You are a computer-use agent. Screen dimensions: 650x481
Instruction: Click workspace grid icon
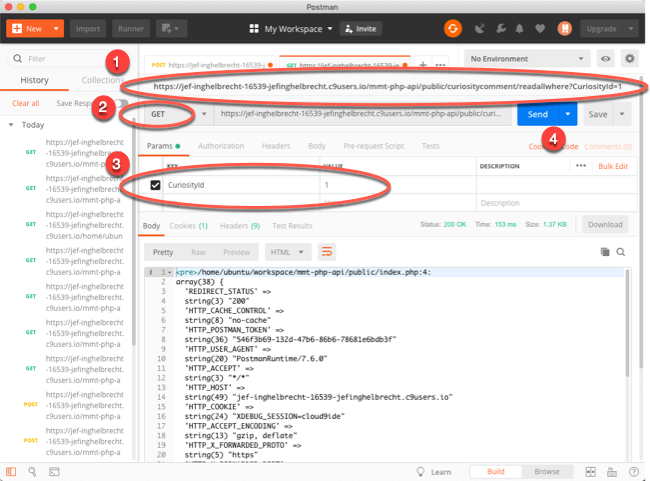[254, 29]
